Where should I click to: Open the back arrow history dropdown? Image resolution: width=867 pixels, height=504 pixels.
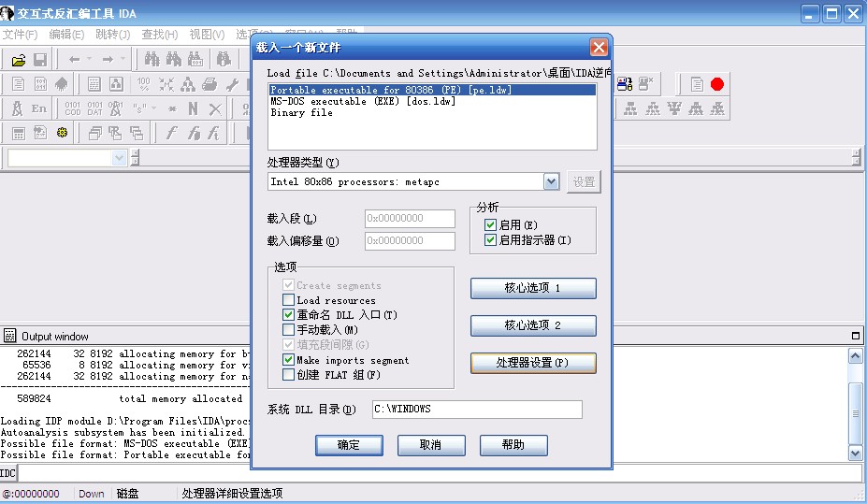89,59
